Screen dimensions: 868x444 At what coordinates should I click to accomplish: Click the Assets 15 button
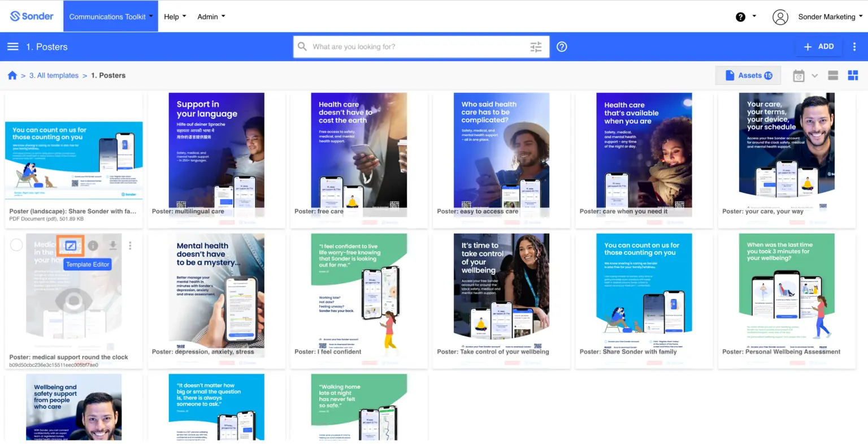748,75
